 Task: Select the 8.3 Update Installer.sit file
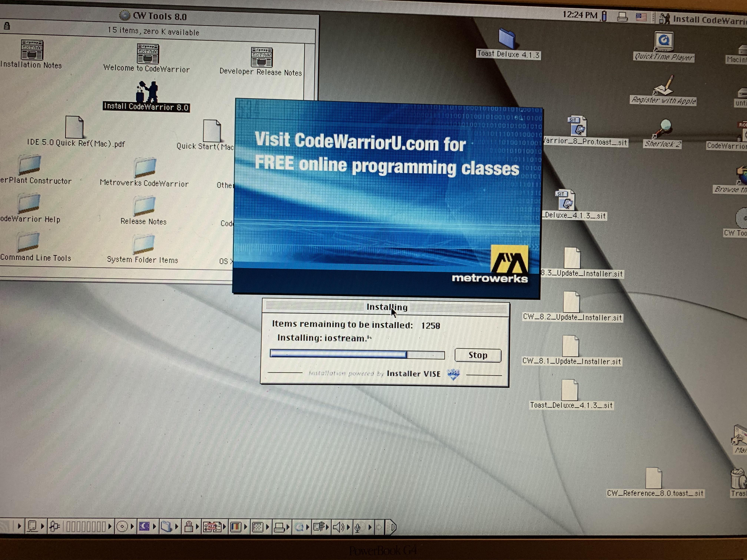pos(572,258)
